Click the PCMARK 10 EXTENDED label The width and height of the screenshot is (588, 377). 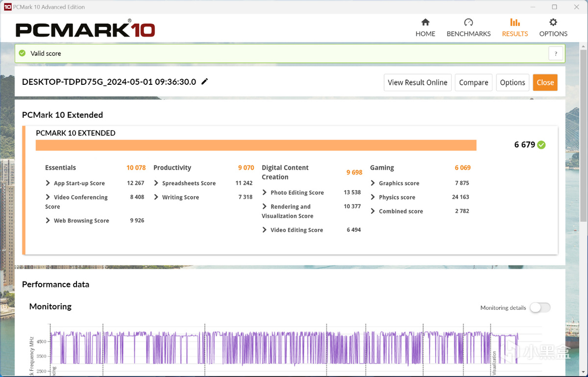tap(75, 133)
